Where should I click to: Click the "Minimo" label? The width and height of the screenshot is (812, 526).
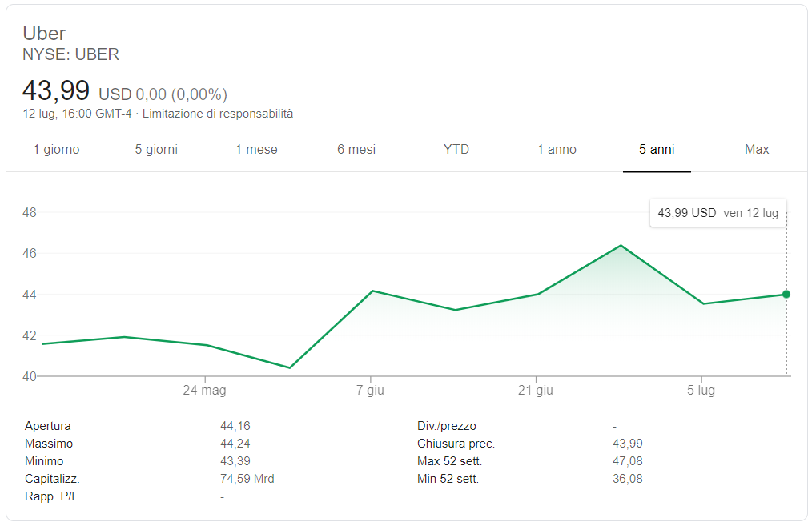(44, 461)
